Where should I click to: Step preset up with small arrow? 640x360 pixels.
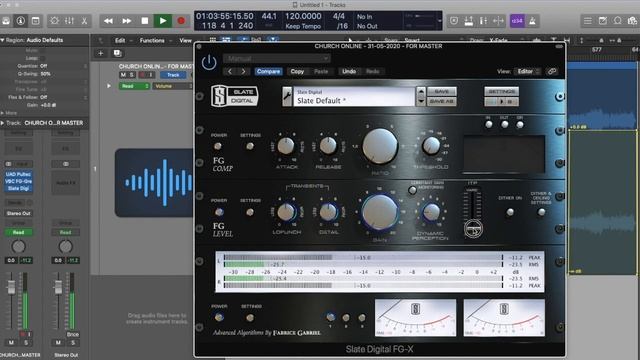tap(421, 91)
